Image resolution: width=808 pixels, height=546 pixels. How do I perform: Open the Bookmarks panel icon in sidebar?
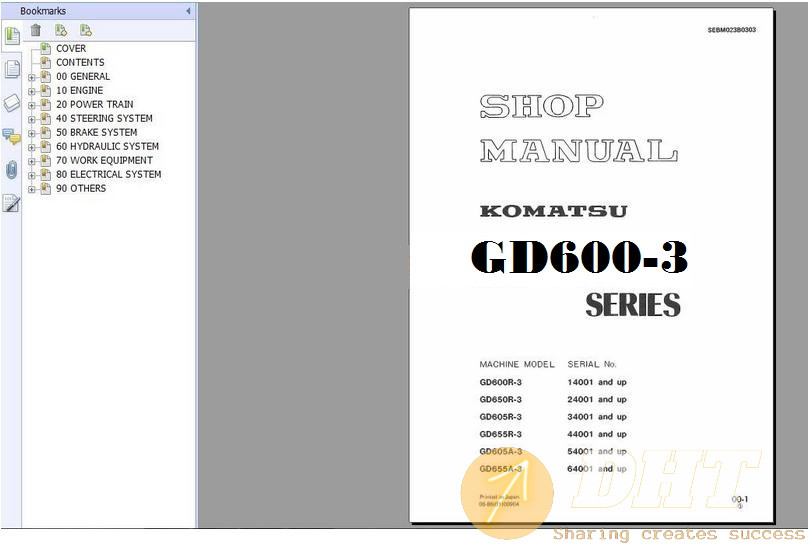pyautogui.click(x=11, y=36)
